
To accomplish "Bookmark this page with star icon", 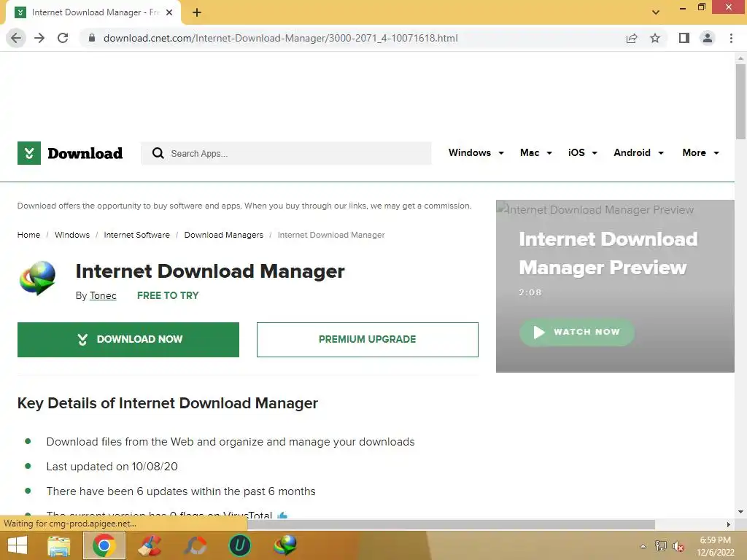I will [655, 38].
